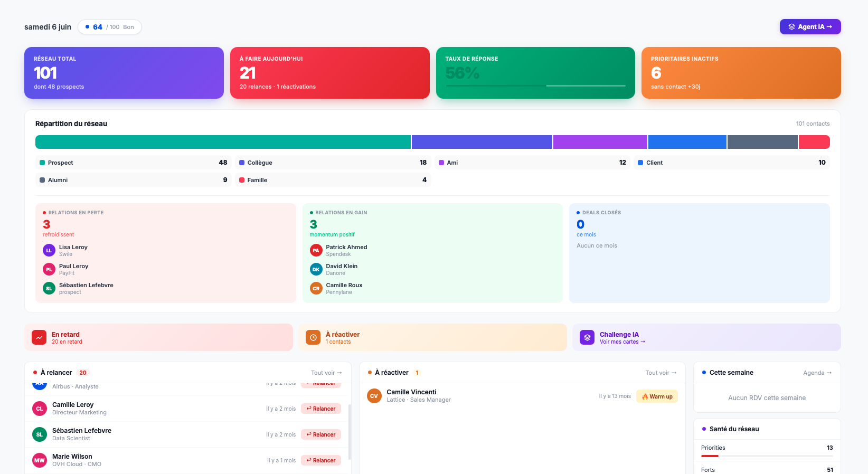Open Camille Leroy Directeur Marketing row
This screenshot has width=868, height=474.
pyautogui.click(x=187, y=409)
